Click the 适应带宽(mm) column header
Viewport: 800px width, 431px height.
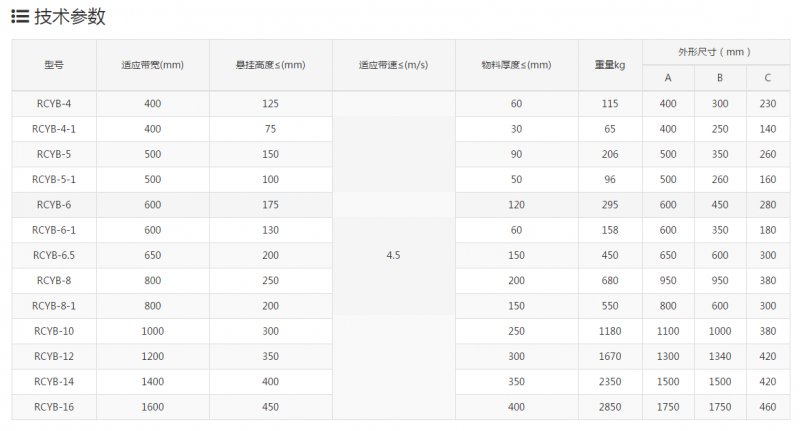pyautogui.click(x=153, y=65)
